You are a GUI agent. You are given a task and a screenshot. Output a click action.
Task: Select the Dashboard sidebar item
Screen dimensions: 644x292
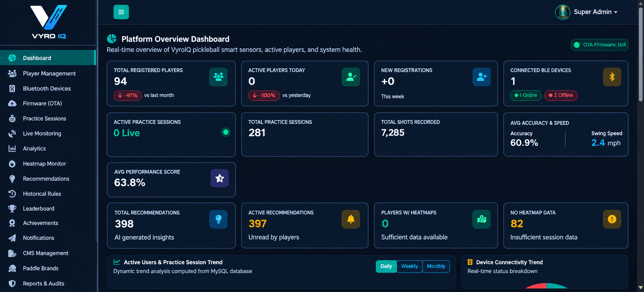pos(48,58)
